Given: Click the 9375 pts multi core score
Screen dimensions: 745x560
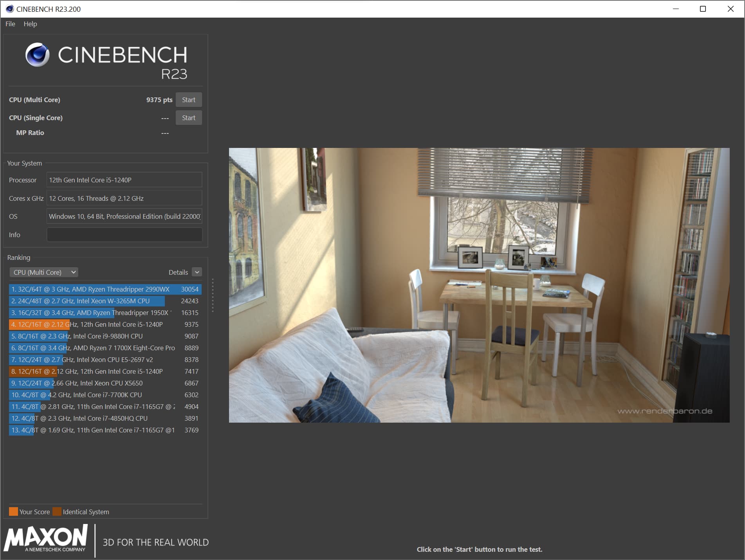Looking at the screenshot, I should pos(159,100).
